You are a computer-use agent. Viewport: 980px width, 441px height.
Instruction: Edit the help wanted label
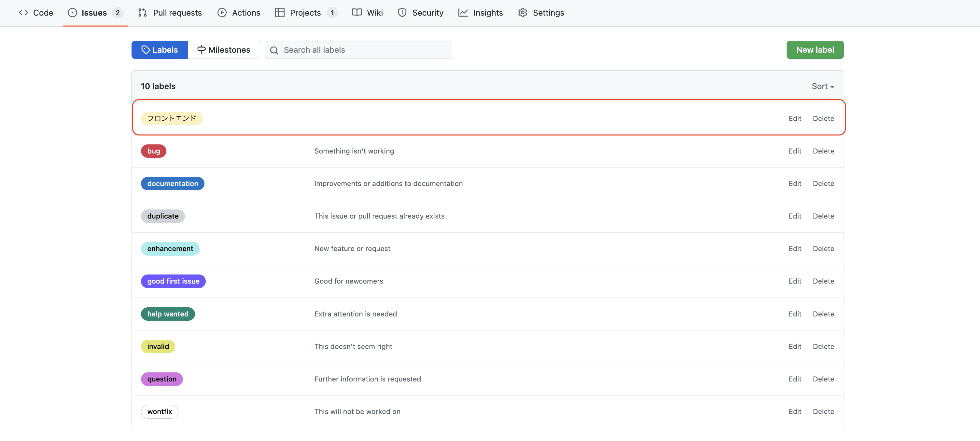[x=795, y=314]
